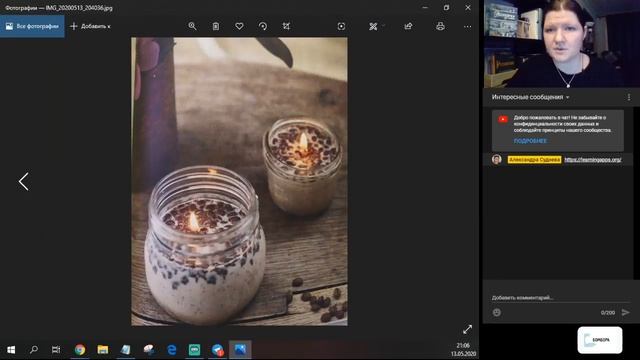Add photo to favorites via heart icon
This screenshot has height=360, width=640.
click(x=239, y=27)
